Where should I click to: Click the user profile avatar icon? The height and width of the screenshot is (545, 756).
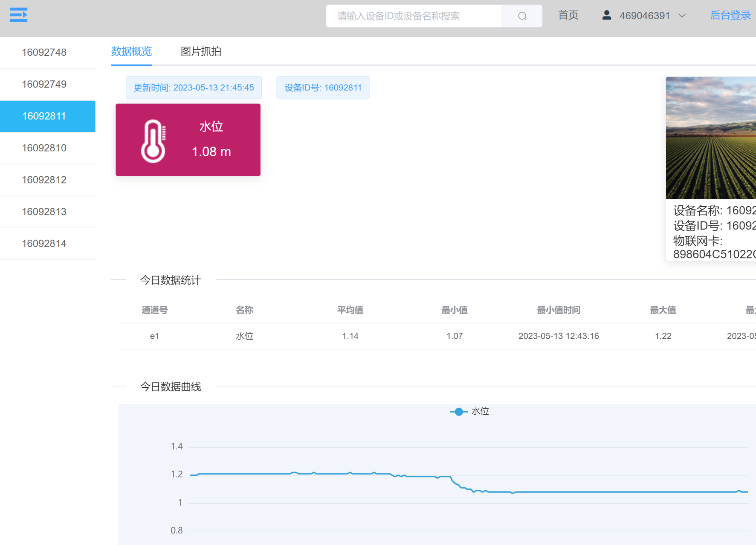pyautogui.click(x=606, y=15)
